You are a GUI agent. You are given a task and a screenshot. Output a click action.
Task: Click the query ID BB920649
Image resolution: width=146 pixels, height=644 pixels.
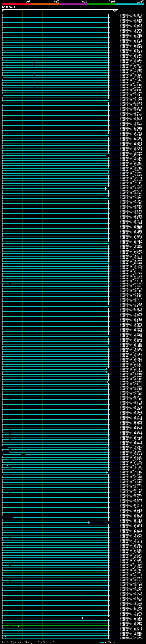(8, 8)
